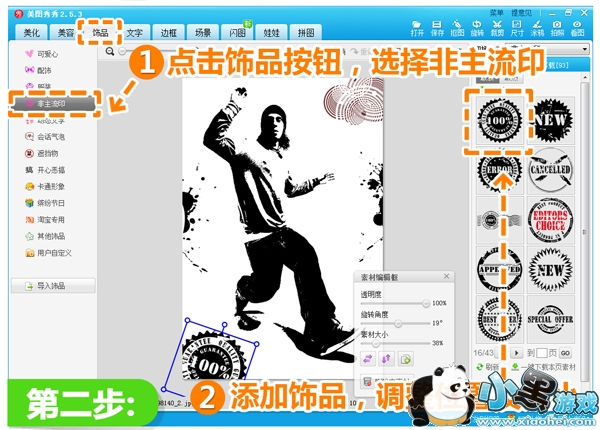Adjust the 素材大小 size slider
This screenshot has width=600, height=430.
pos(376,344)
